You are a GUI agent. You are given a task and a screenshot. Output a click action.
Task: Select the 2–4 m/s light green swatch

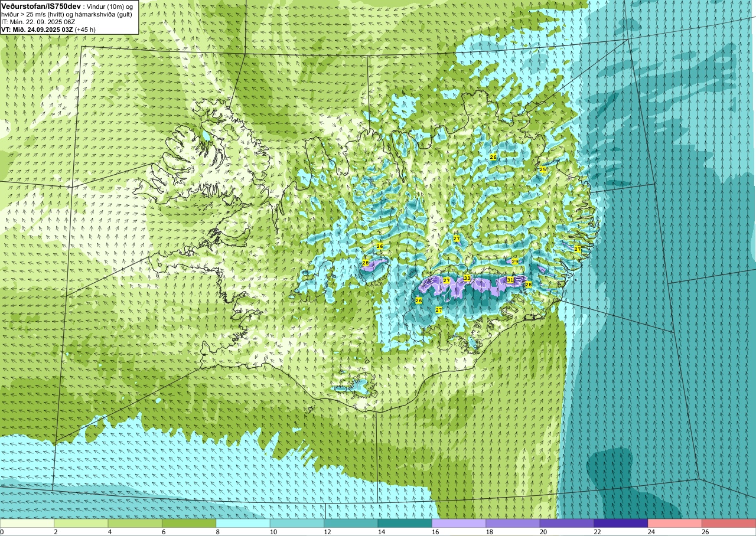click(81, 524)
